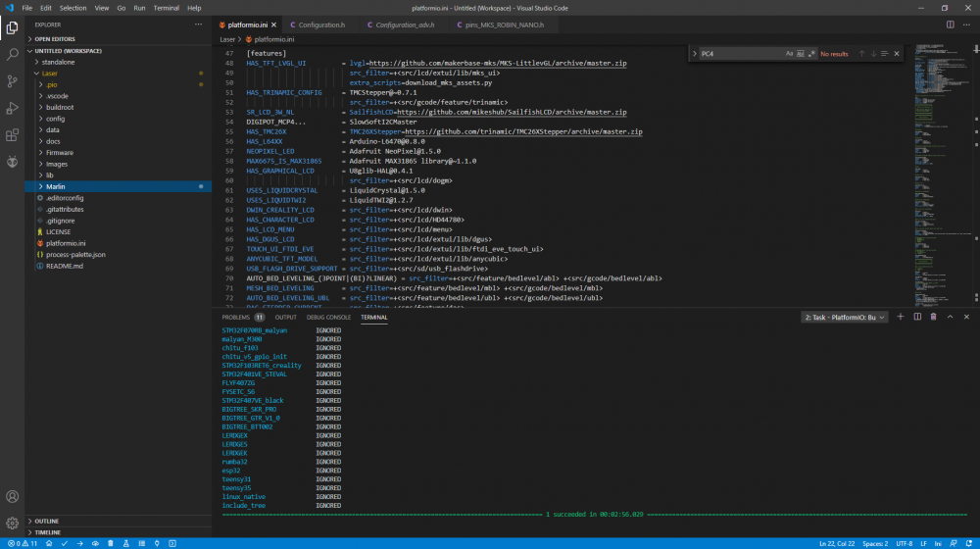This screenshot has height=549, width=980.
Task: Toggle Match Whole Word in find widget
Action: click(801, 54)
